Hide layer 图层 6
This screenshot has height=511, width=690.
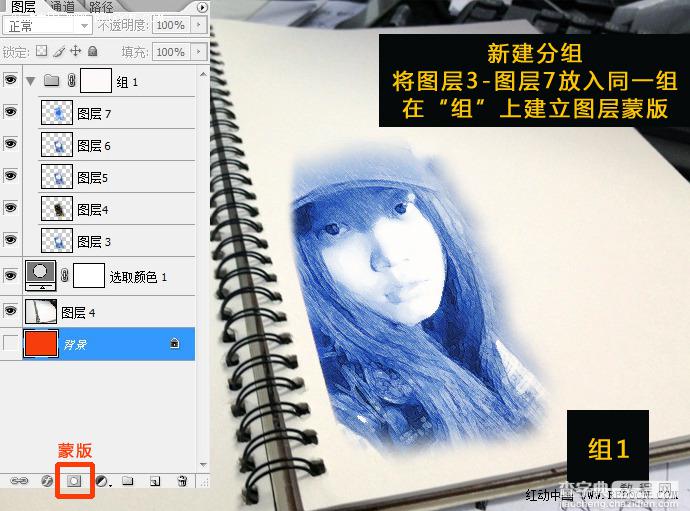click(11, 143)
